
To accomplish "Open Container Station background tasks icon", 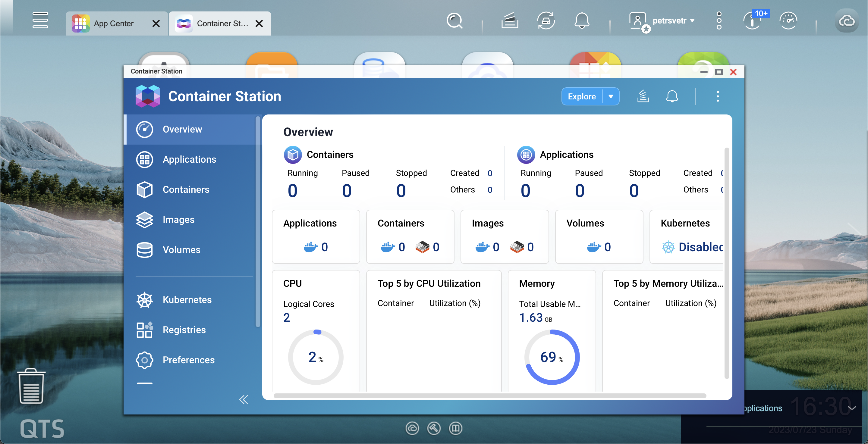I will [643, 96].
